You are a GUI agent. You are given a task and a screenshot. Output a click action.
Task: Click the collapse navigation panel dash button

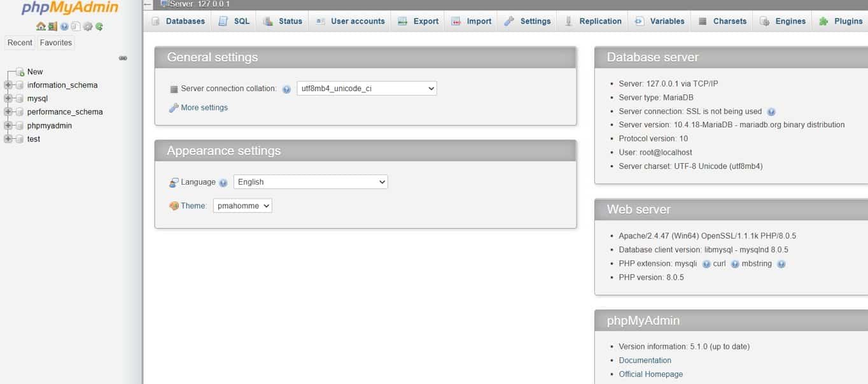tap(148, 4)
